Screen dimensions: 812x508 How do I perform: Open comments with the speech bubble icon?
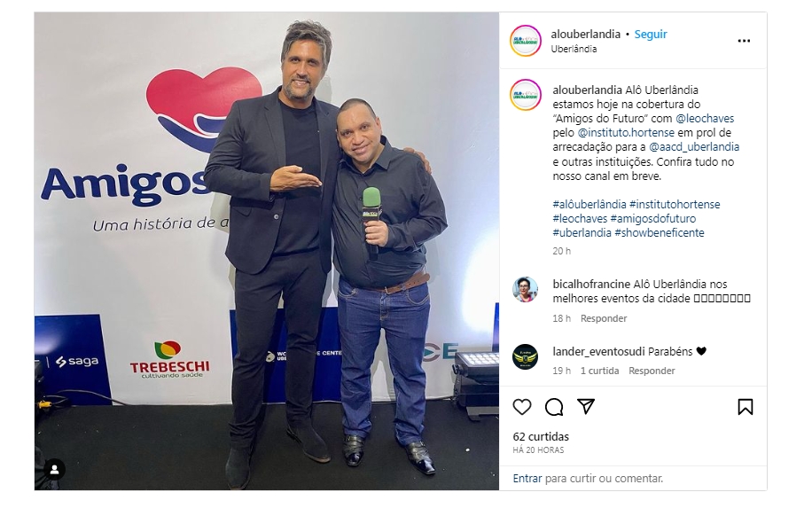click(x=553, y=407)
